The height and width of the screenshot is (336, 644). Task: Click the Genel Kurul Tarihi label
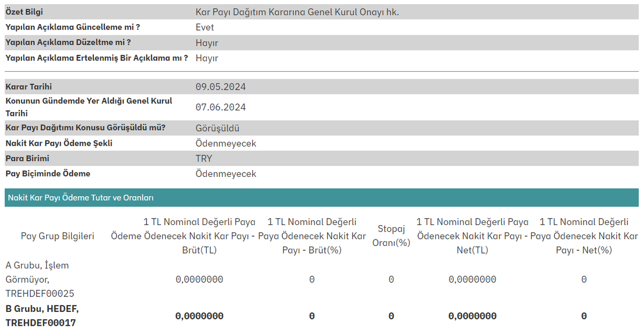[x=87, y=107]
